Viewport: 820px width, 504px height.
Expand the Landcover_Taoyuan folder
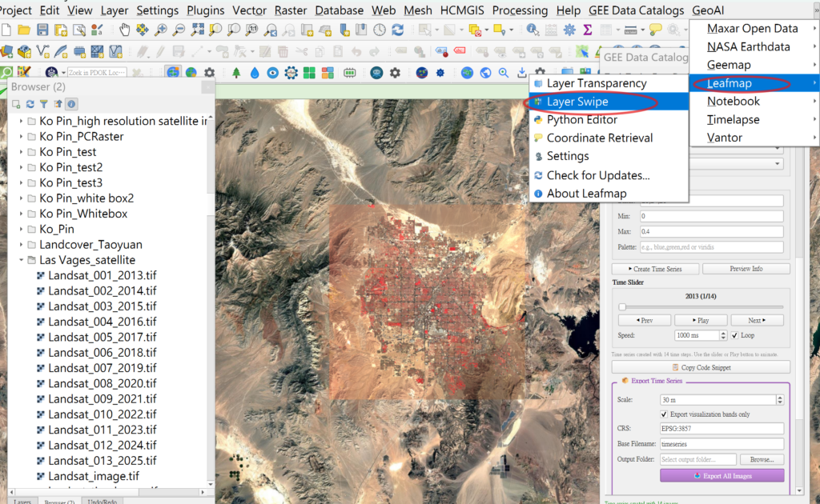coord(21,245)
